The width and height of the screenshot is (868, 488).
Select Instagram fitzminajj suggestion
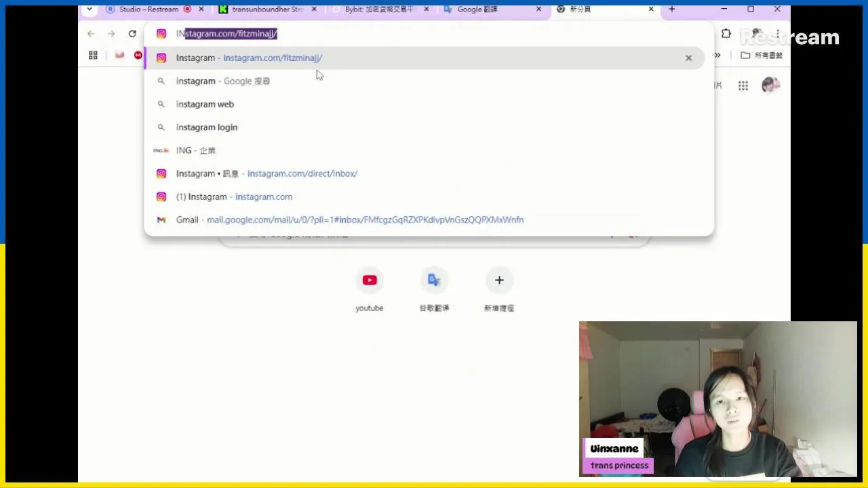(x=424, y=58)
